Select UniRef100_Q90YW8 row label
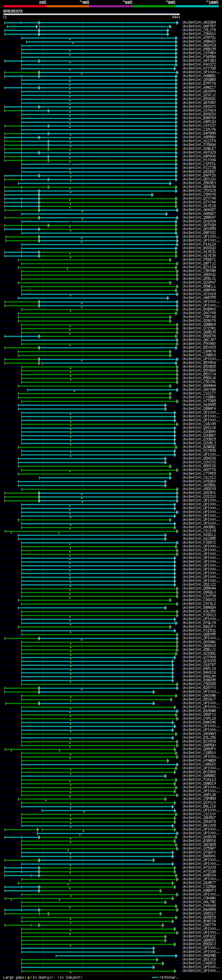The image size is (222, 980). [x=199, y=390]
